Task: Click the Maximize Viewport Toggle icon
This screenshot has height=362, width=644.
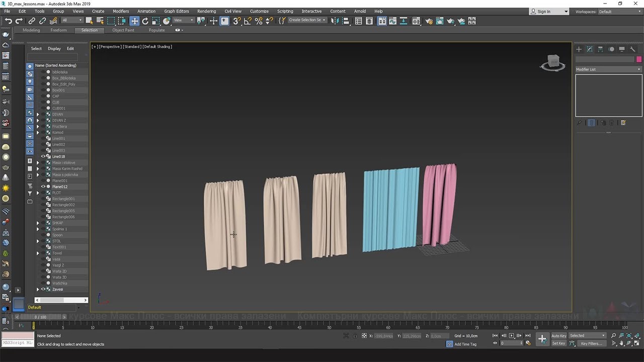Action: click(637, 343)
